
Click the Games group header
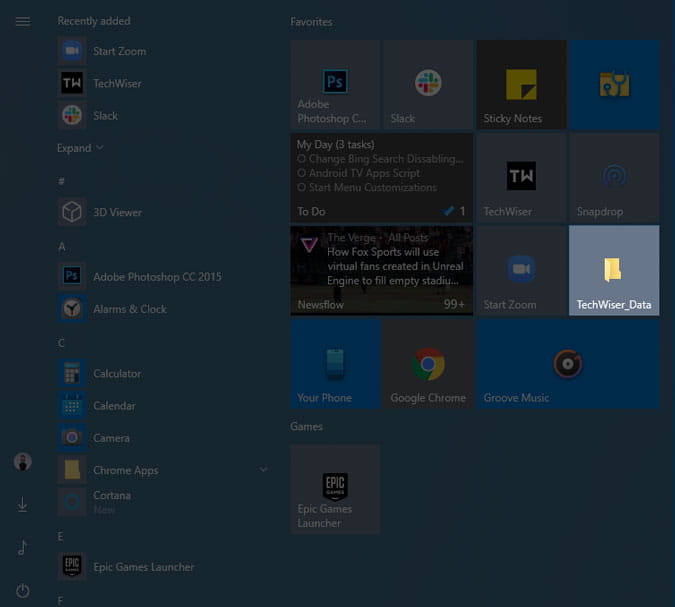click(306, 426)
